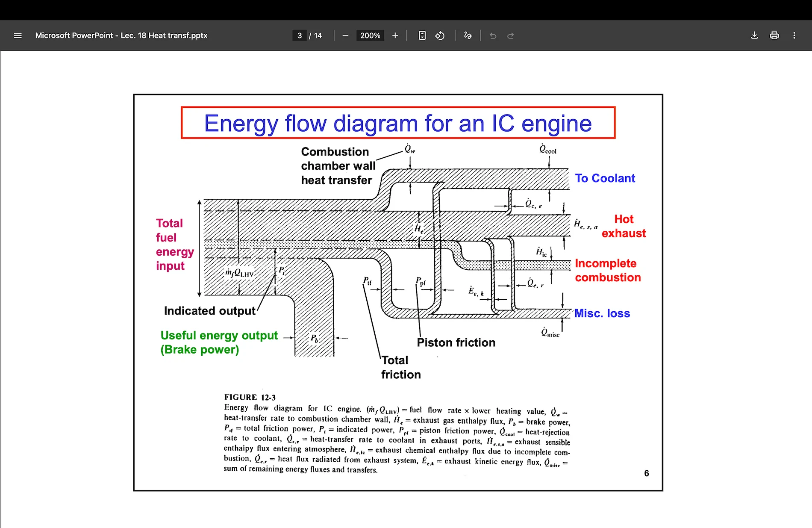Undo the last annotation
The height and width of the screenshot is (528, 812).
click(493, 35)
